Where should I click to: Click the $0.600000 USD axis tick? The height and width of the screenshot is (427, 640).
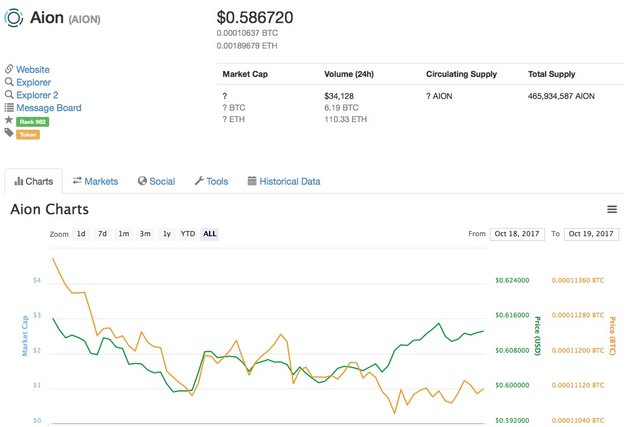click(x=512, y=385)
